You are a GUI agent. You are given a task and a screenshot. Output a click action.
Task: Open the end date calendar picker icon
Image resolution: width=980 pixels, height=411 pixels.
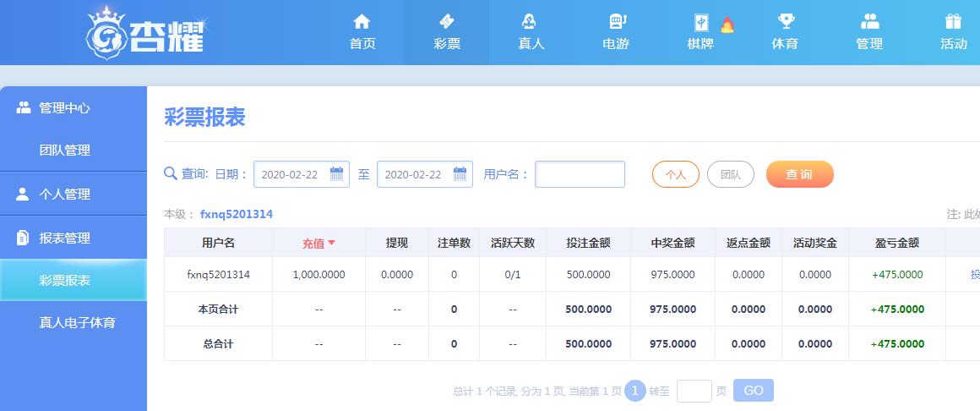coord(460,174)
